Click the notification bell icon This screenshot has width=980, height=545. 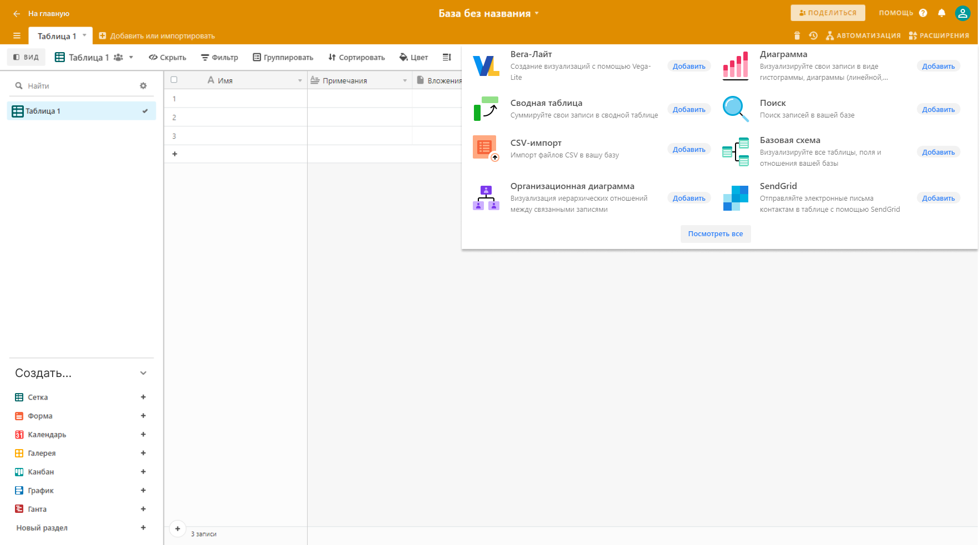942,13
